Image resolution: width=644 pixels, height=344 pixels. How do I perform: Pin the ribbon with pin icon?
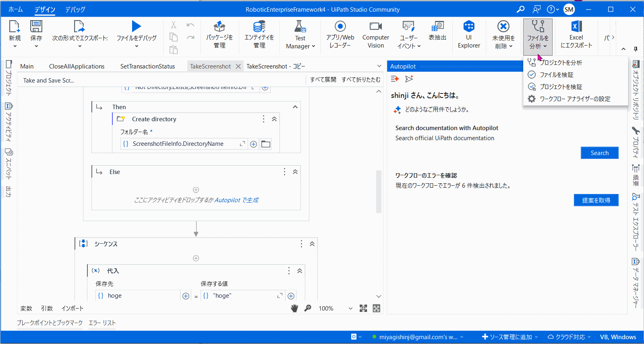pyautogui.click(x=636, y=49)
